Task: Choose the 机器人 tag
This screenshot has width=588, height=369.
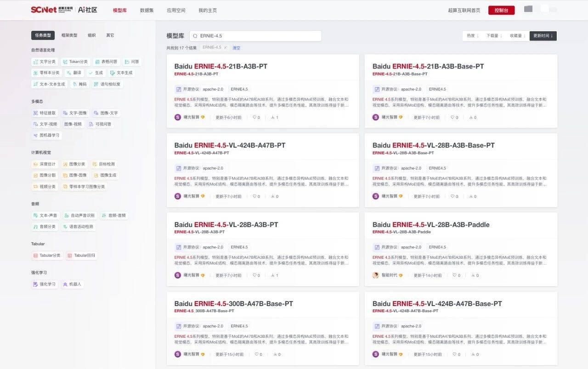Action: [72, 284]
